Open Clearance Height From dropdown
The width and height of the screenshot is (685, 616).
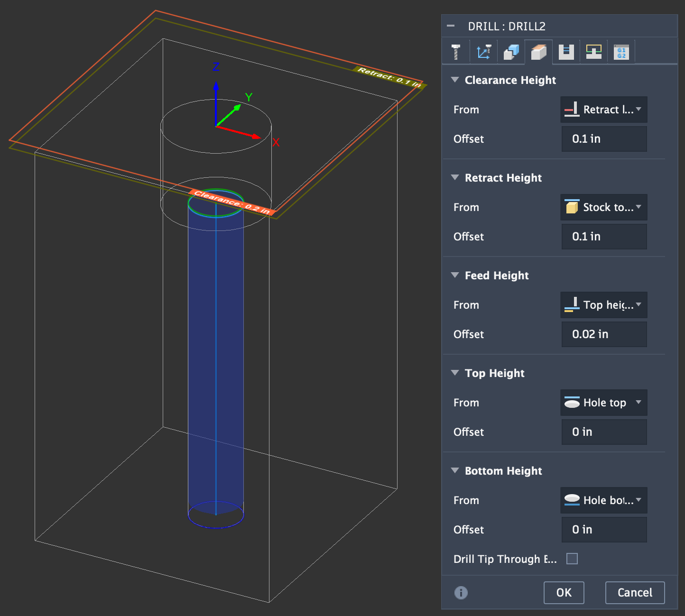point(603,110)
